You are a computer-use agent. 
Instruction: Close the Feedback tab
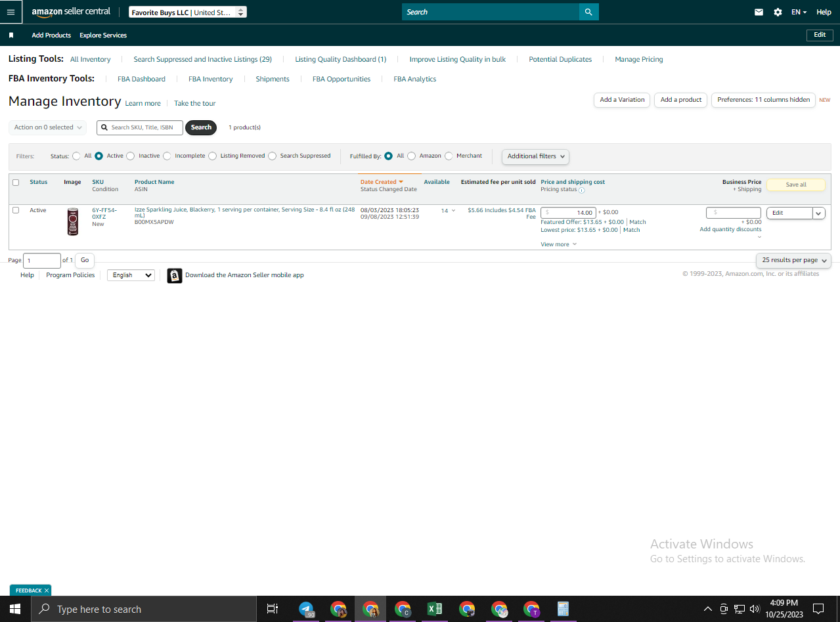click(47, 590)
